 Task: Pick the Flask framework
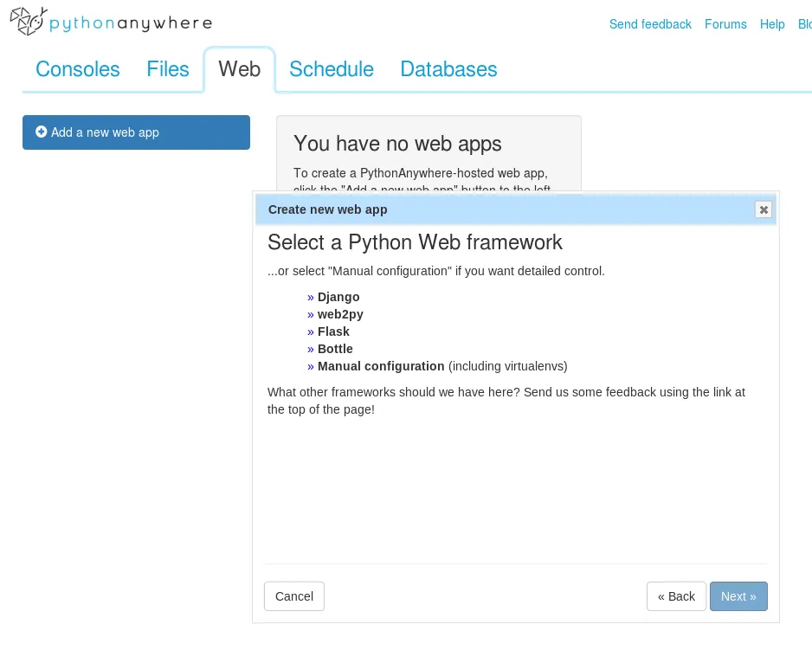tap(333, 331)
